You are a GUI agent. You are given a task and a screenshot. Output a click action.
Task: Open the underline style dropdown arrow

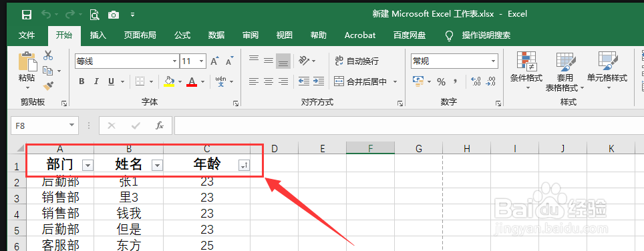click(x=122, y=81)
